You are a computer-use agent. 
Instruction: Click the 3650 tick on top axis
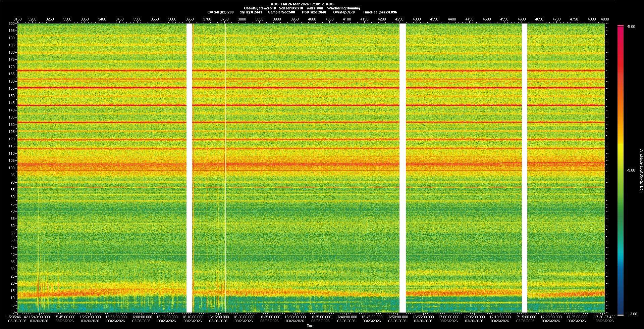click(190, 19)
